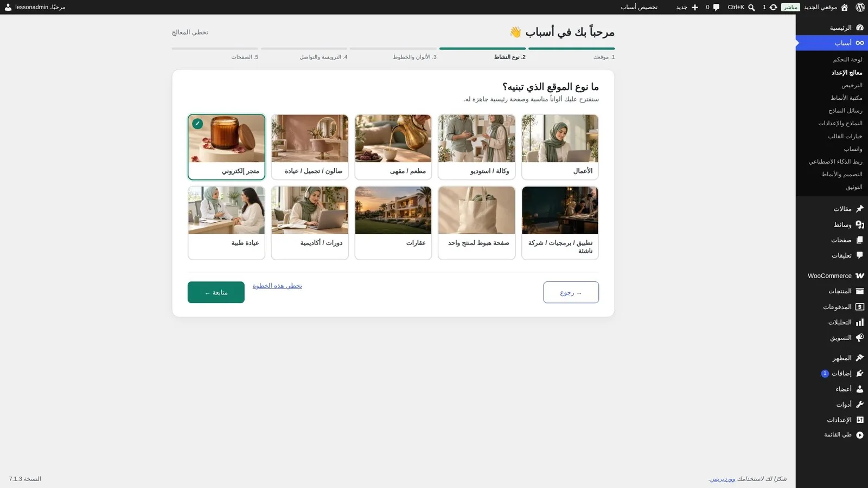Click تخطي المعالج skip wizard link
Screen dimensions: 868x488
(190, 33)
